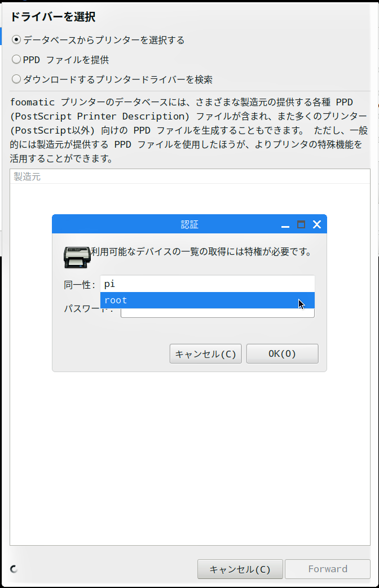
Task: Close the 認証 dialog
Action: (x=317, y=224)
